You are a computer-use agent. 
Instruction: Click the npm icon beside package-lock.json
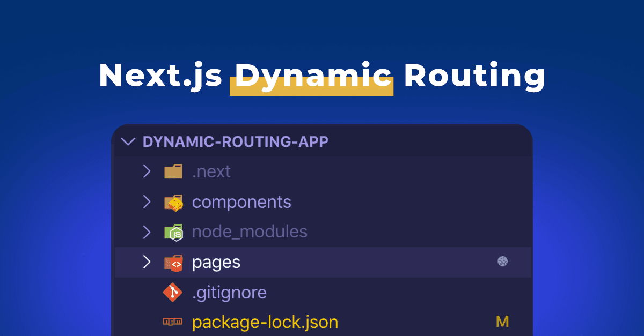[x=173, y=322]
